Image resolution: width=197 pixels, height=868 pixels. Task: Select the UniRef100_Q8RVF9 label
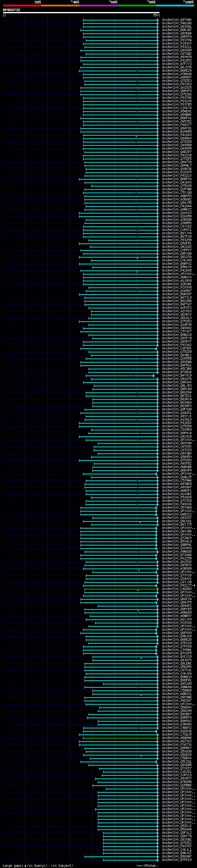tap(176, 91)
